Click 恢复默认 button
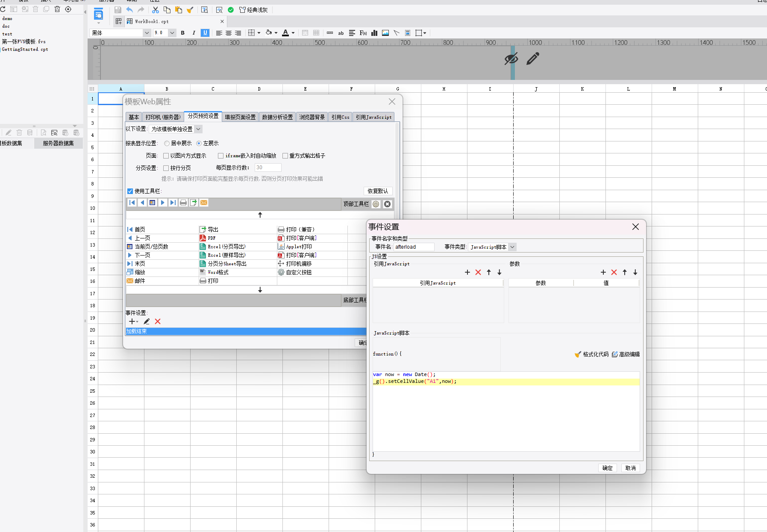 378,191
